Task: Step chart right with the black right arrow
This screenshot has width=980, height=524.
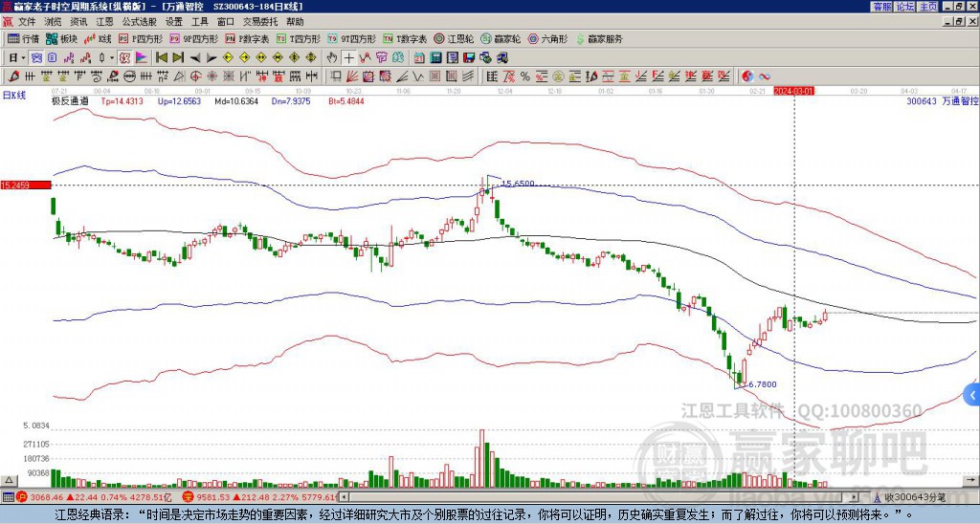Action: 212,58
